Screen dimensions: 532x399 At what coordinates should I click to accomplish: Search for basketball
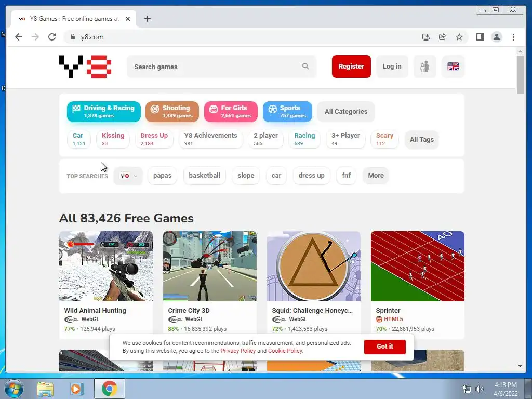tap(205, 176)
